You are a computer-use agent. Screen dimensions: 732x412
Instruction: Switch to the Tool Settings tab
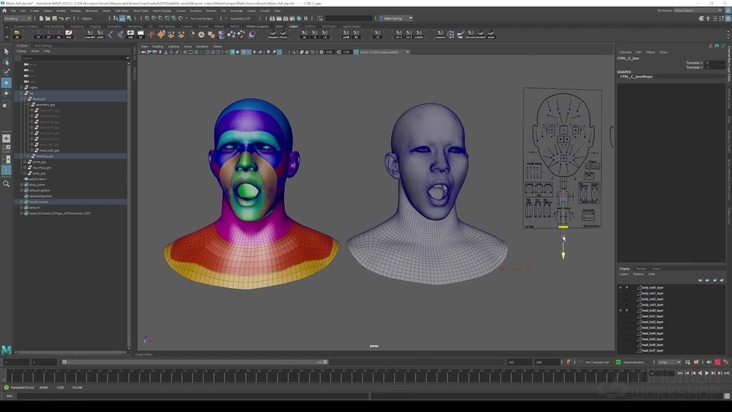[x=43, y=46]
